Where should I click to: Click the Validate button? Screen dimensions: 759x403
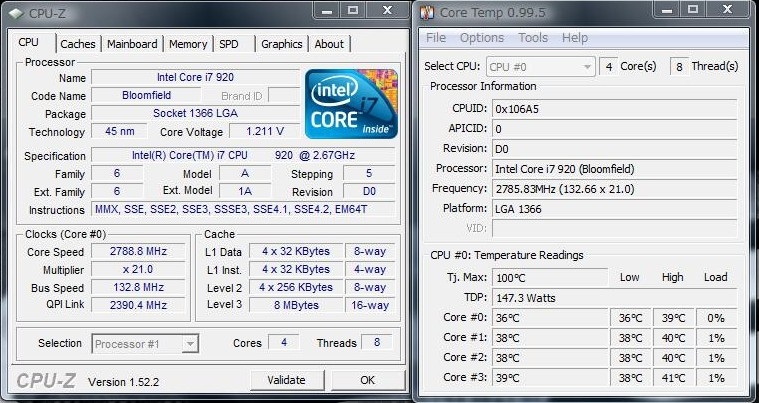(287, 380)
